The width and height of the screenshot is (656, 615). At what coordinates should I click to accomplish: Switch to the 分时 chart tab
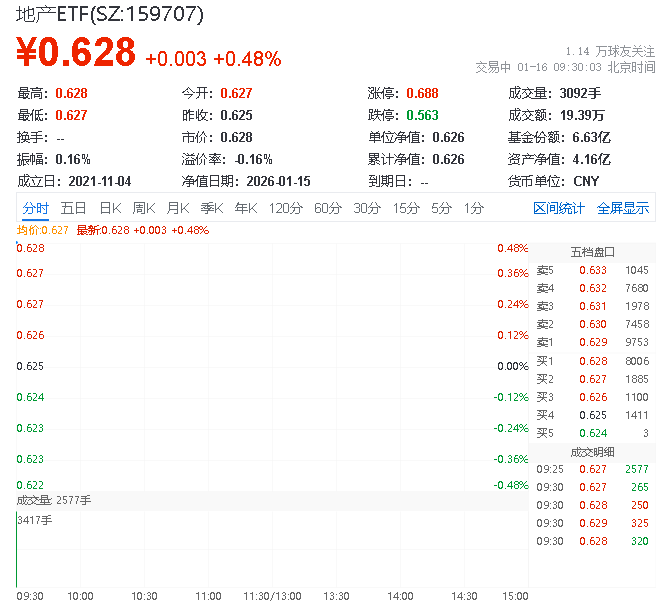pyautogui.click(x=35, y=208)
